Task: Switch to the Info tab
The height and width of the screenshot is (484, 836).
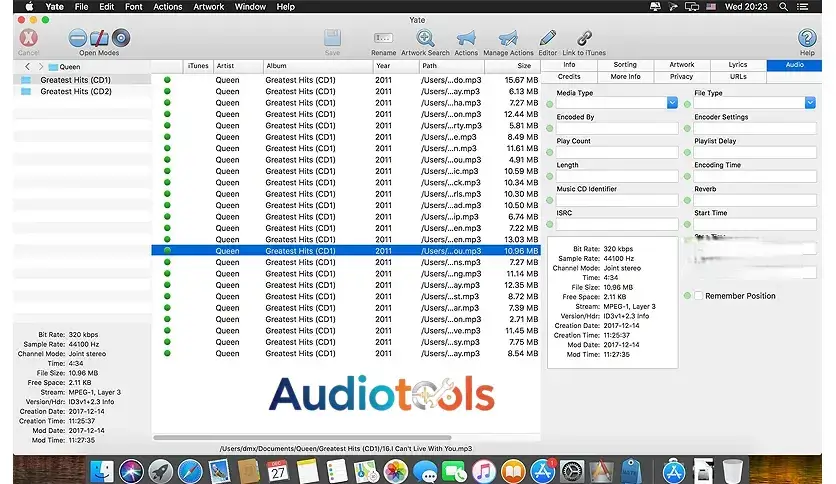Action: pos(569,65)
